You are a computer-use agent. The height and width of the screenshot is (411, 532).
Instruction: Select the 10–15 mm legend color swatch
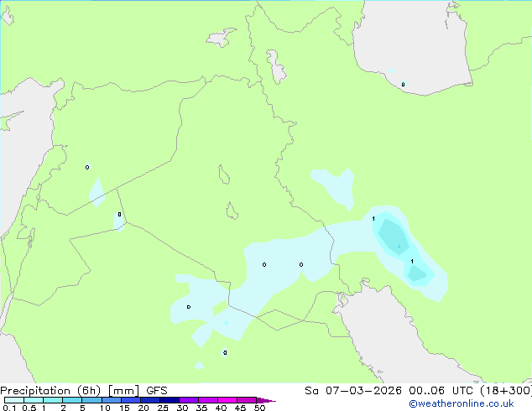[x=111, y=400]
